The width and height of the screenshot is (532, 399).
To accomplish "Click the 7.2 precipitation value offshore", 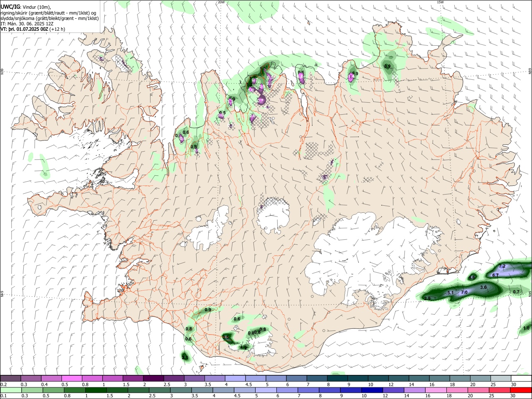I will click(x=502, y=266).
